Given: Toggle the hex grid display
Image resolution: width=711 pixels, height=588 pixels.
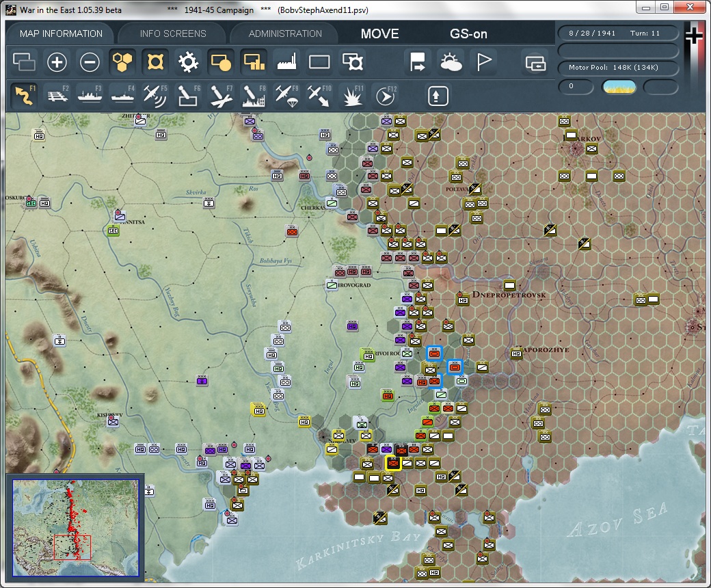Looking at the screenshot, I should coord(122,62).
